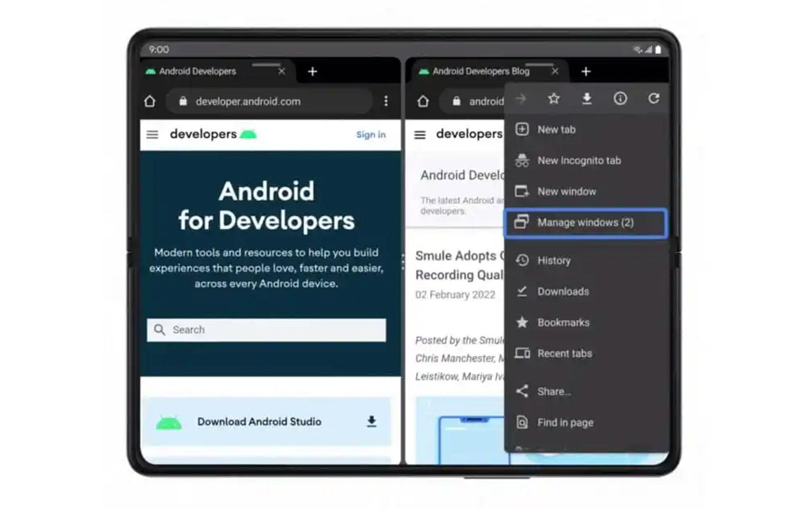Tap the home icon in the left window
The image size is (812, 509).
pyautogui.click(x=150, y=101)
